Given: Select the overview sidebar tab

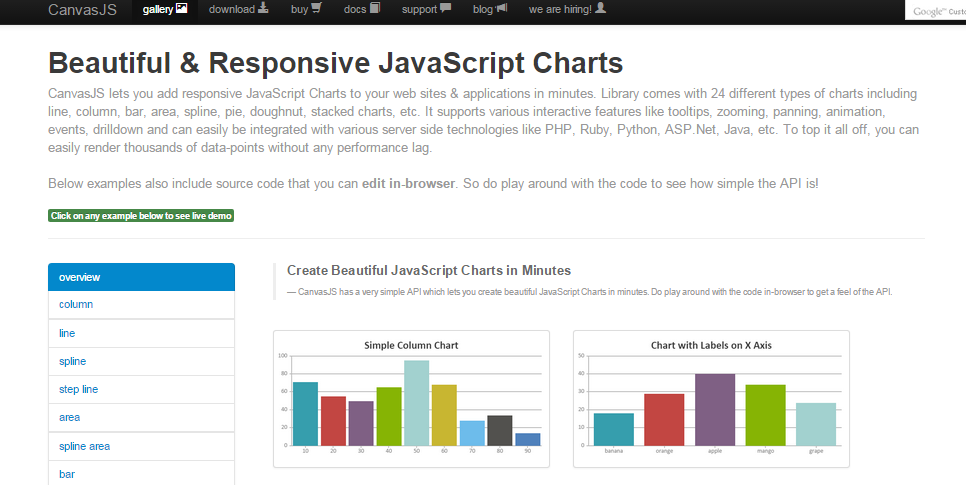Looking at the screenshot, I should coord(141,277).
